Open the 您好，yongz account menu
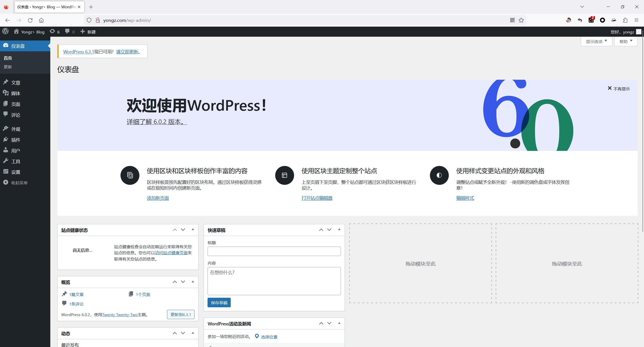Viewport: 644px width, 347px height. click(626, 32)
